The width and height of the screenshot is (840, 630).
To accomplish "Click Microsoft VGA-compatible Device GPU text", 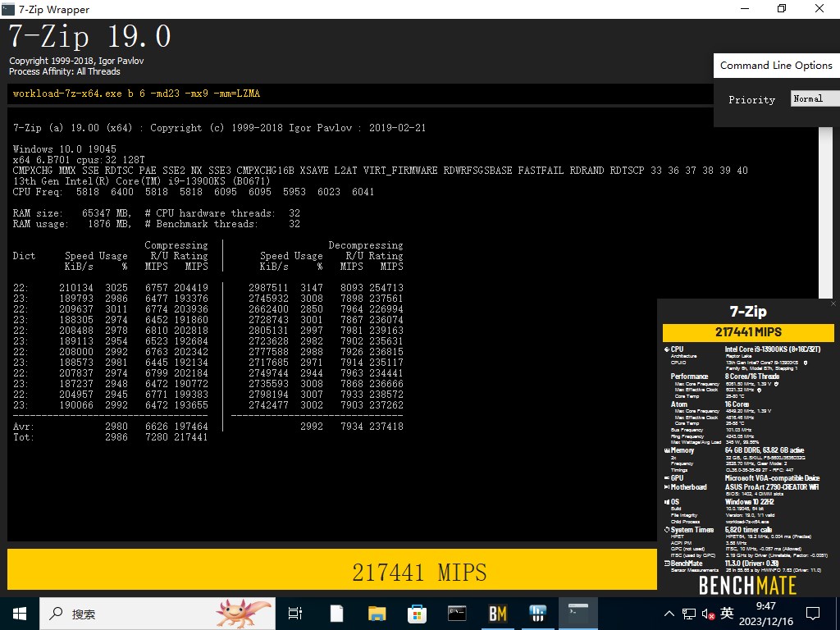I will (773, 478).
